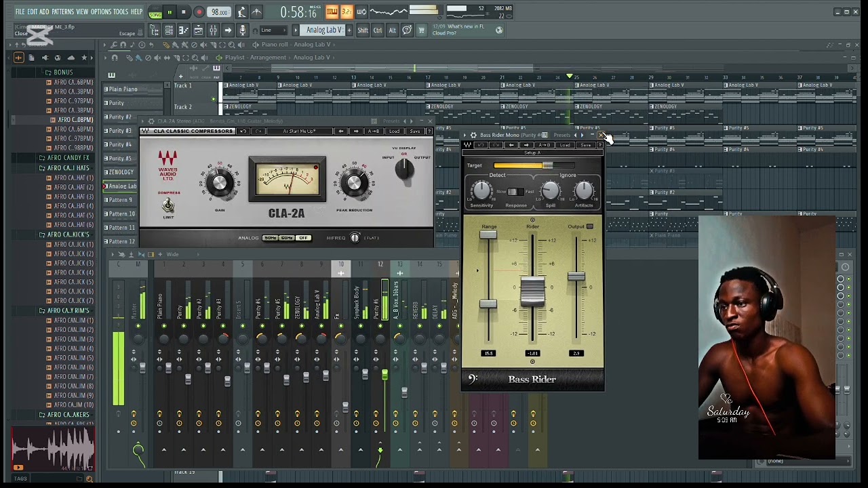Click the browser search magnifier icon
The width and height of the screenshot is (868, 488).
click(x=89, y=479)
